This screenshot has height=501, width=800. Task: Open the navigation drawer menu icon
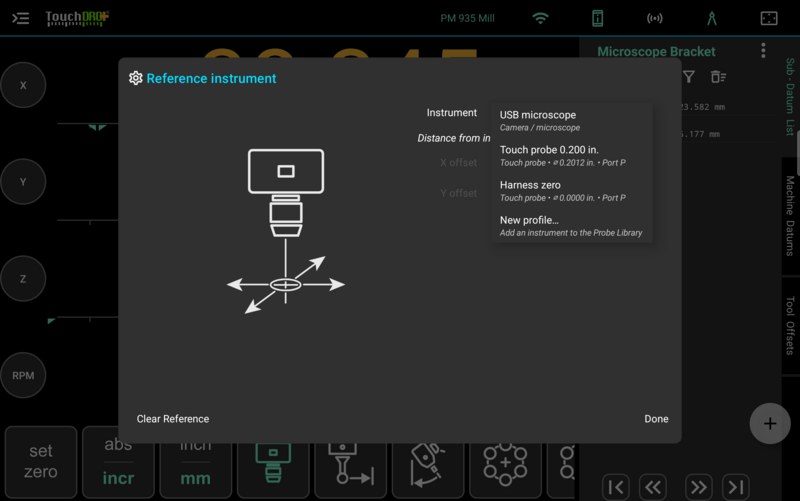(x=20, y=18)
